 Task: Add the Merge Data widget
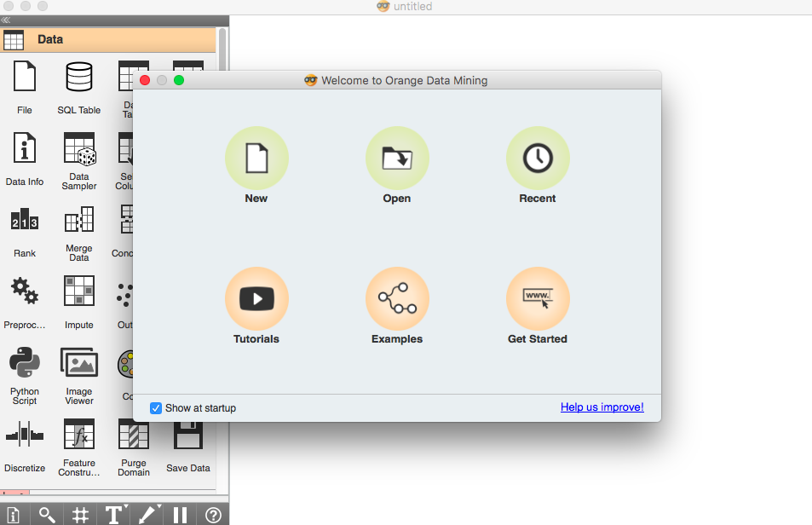coord(78,233)
